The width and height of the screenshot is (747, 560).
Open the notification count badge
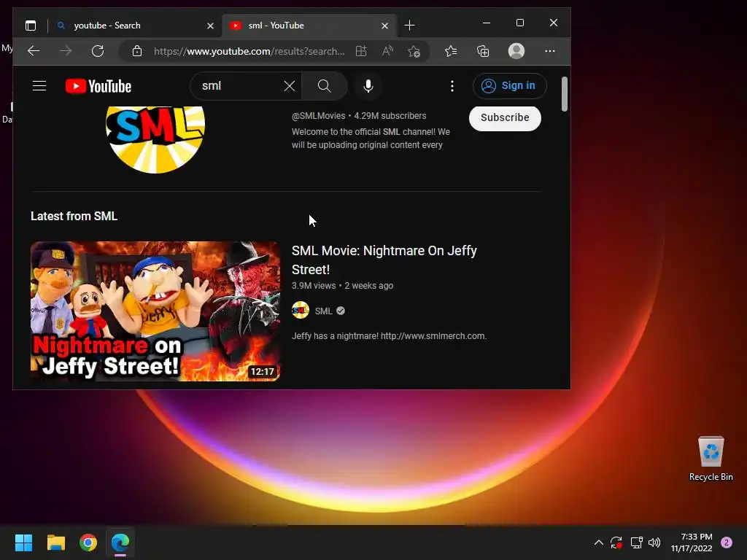click(x=727, y=542)
